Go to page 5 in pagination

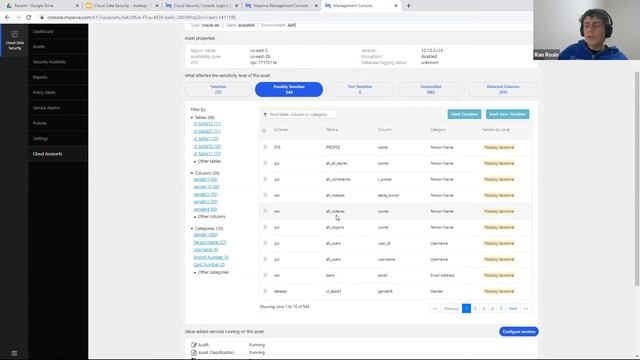click(501, 309)
